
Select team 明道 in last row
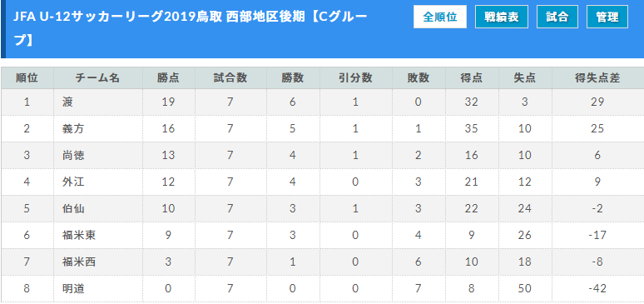[73, 289]
